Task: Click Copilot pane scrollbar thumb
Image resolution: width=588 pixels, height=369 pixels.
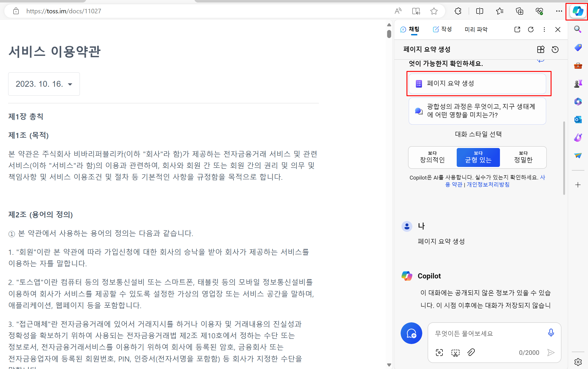Action: [x=564, y=158]
